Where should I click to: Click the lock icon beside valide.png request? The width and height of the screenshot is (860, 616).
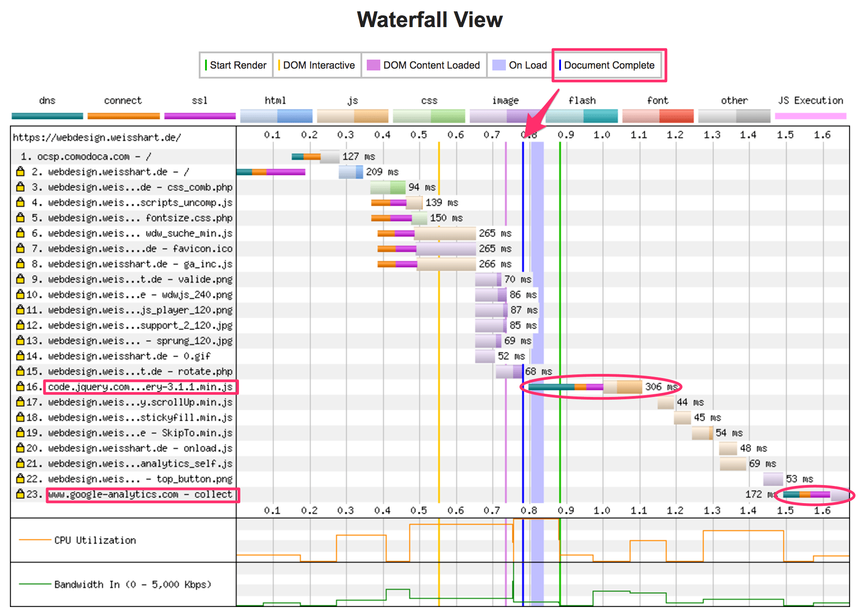(x=20, y=279)
